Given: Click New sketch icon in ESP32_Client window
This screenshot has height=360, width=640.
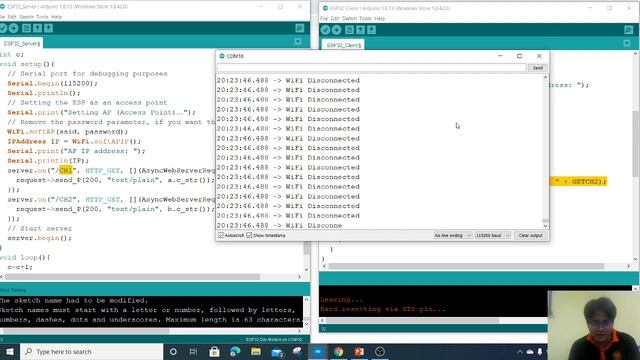Looking at the screenshot, I should pyautogui.click(x=349, y=30).
